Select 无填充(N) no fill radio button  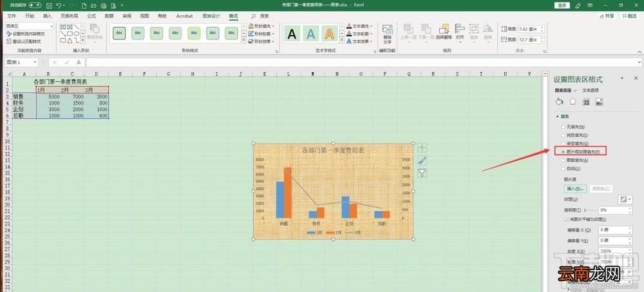click(563, 127)
